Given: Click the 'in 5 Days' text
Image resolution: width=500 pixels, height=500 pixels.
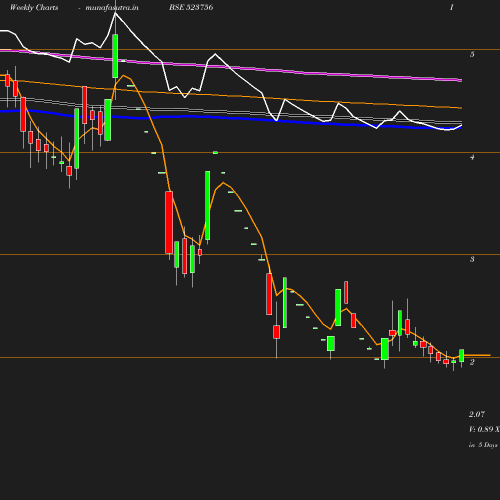Looking at the screenshot, I should pyautogui.click(x=483, y=445).
